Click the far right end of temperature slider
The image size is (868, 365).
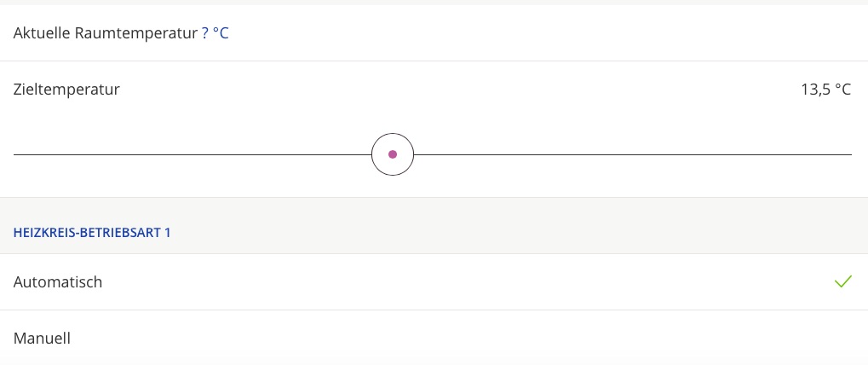(849, 154)
